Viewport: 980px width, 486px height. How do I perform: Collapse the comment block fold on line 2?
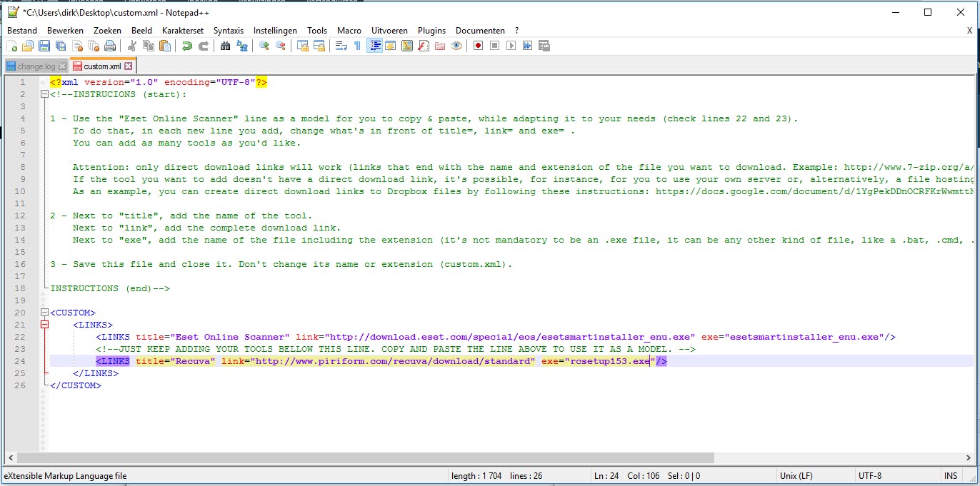coord(44,94)
